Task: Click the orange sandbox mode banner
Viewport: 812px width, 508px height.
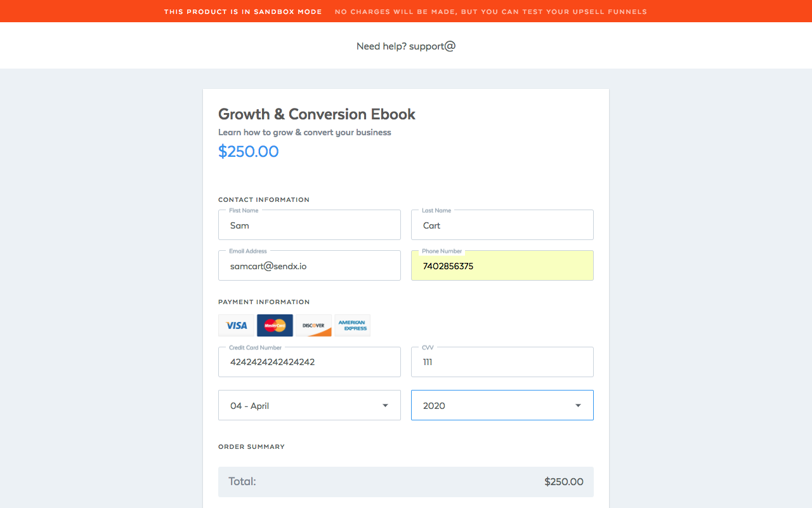Action: pyautogui.click(x=406, y=11)
